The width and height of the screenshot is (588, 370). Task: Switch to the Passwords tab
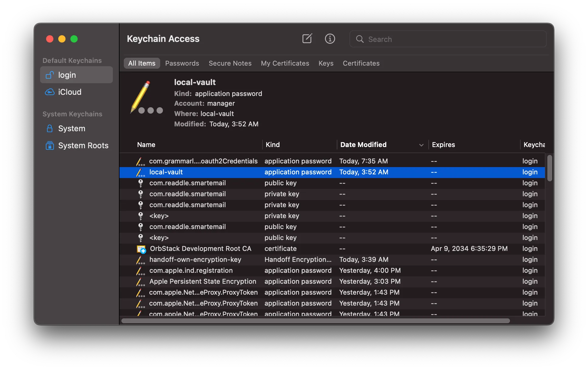[x=182, y=63]
